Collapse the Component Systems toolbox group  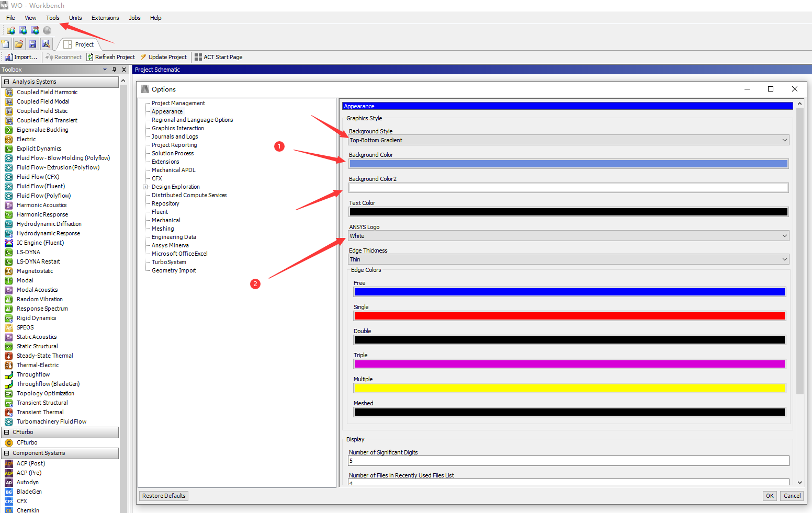[6, 453]
